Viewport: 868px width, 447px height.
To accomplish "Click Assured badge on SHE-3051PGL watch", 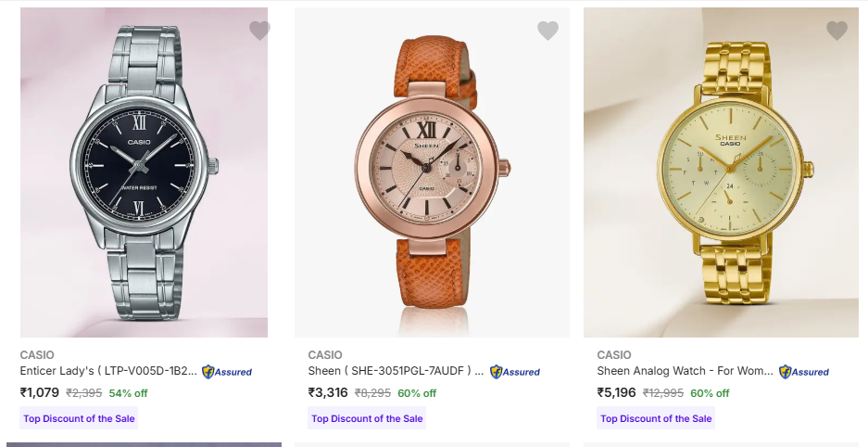I will point(515,372).
